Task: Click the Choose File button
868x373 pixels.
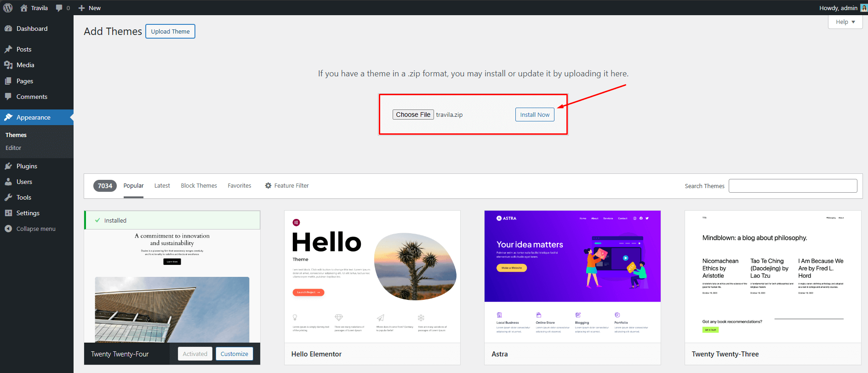Action: 413,115
